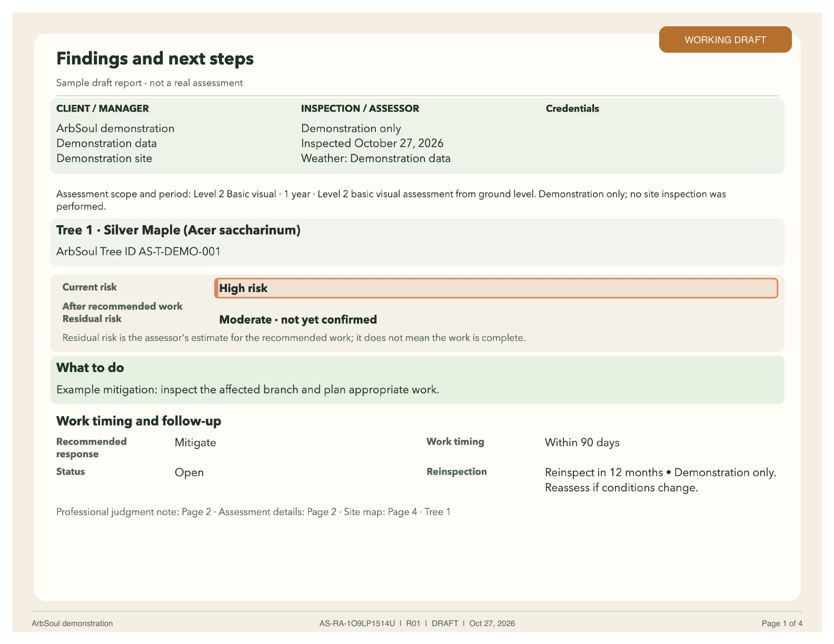Click the 'Credentials' column header
The width and height of the screenshot is (834, 644).
(x=572, y=108)
